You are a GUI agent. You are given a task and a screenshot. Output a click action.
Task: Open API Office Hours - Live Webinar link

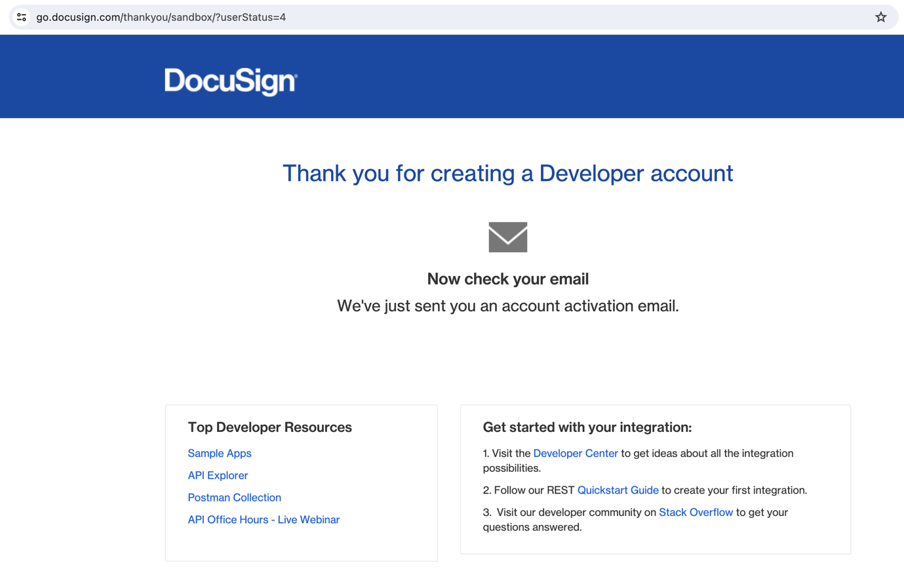point(264,520)
